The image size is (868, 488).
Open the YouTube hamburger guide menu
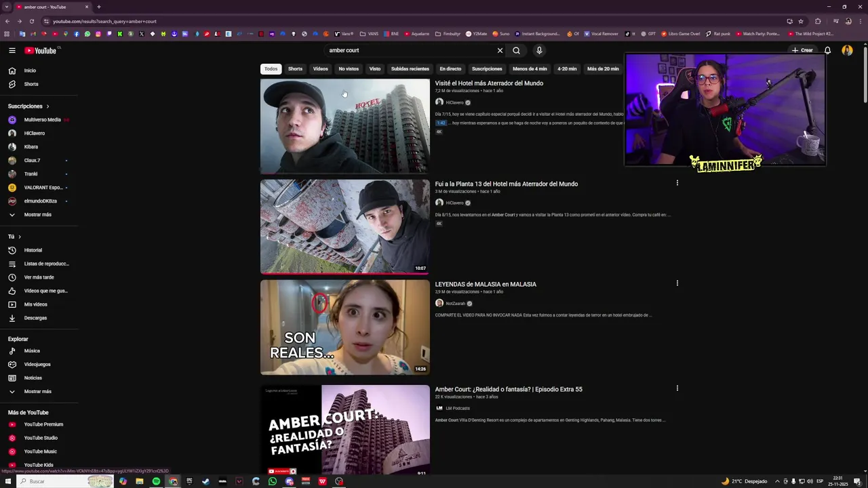pyautogui.click(x=12, y=50)
